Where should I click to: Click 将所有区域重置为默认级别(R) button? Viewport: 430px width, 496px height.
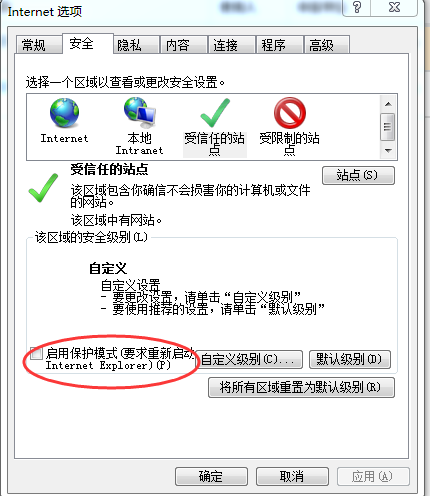(301, 387)
